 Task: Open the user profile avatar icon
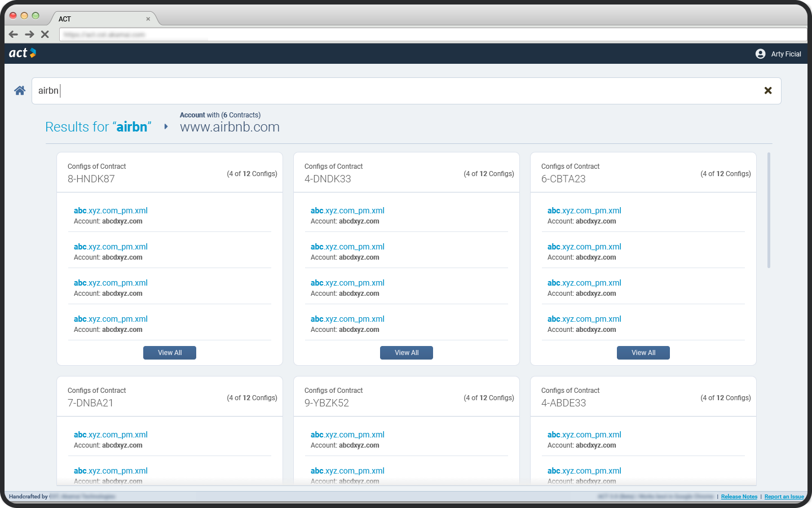click(x=760, y=54)
